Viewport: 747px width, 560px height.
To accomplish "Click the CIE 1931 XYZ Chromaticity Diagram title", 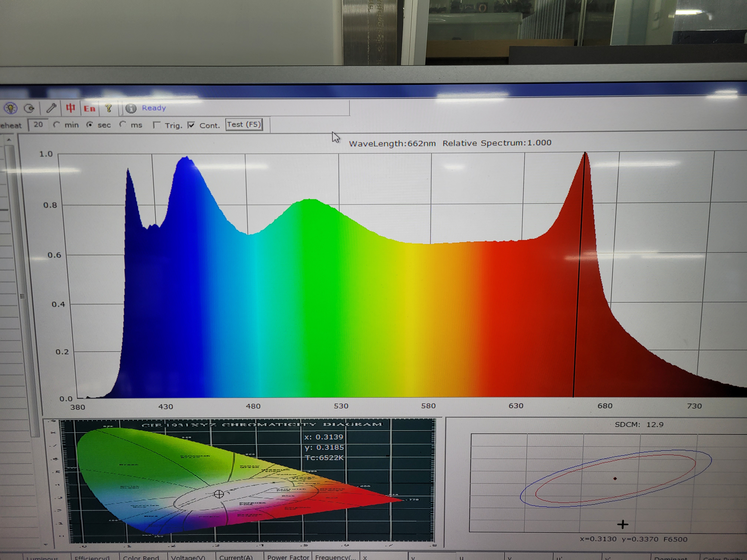I will [262, 425].
